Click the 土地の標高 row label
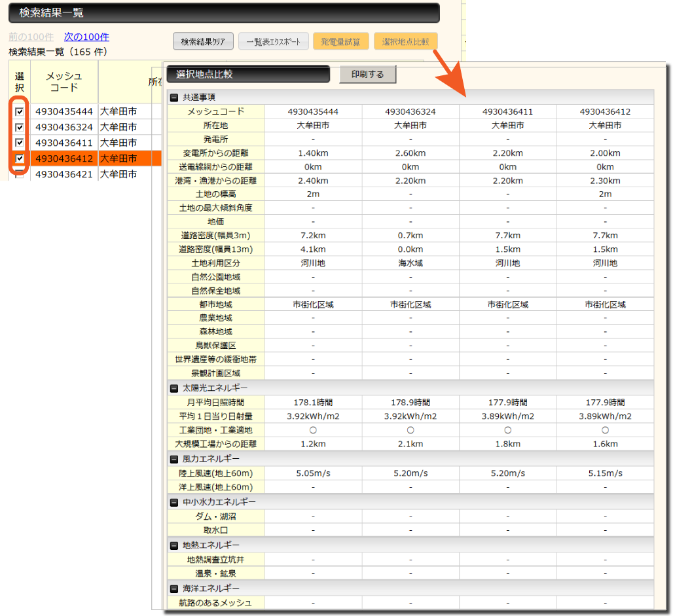 click(216, 194)
